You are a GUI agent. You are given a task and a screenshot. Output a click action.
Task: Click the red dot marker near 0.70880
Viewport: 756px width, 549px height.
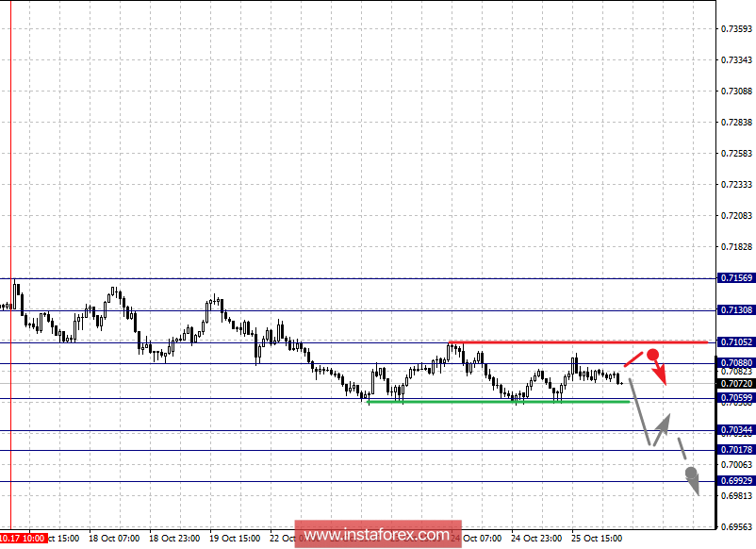click(x=651, y=355)
